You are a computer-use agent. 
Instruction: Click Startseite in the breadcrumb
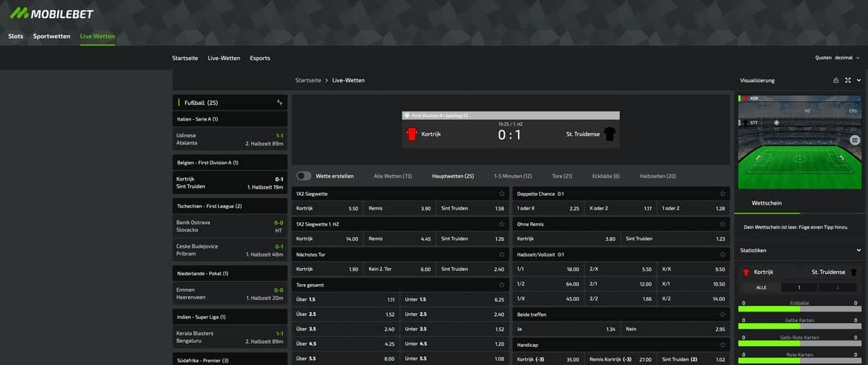[308, 80]
